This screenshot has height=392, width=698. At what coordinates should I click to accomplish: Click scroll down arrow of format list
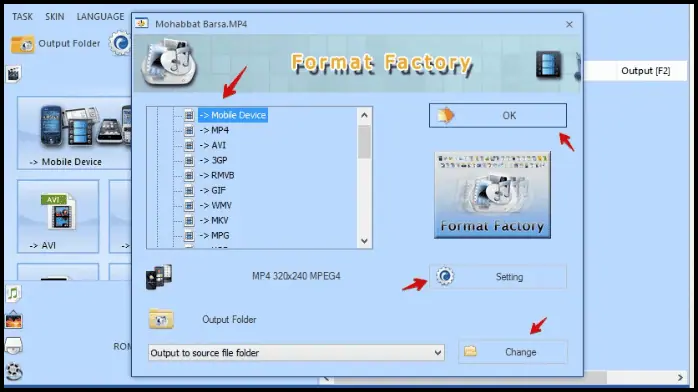364,241
